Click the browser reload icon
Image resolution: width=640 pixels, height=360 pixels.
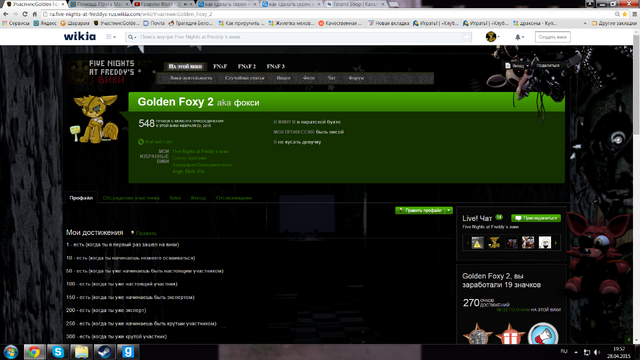[x=25, y=14]
